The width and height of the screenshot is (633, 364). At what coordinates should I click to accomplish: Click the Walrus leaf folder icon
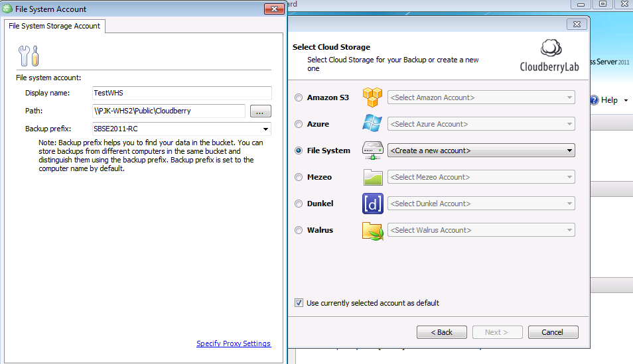click(x=373, y=231)
